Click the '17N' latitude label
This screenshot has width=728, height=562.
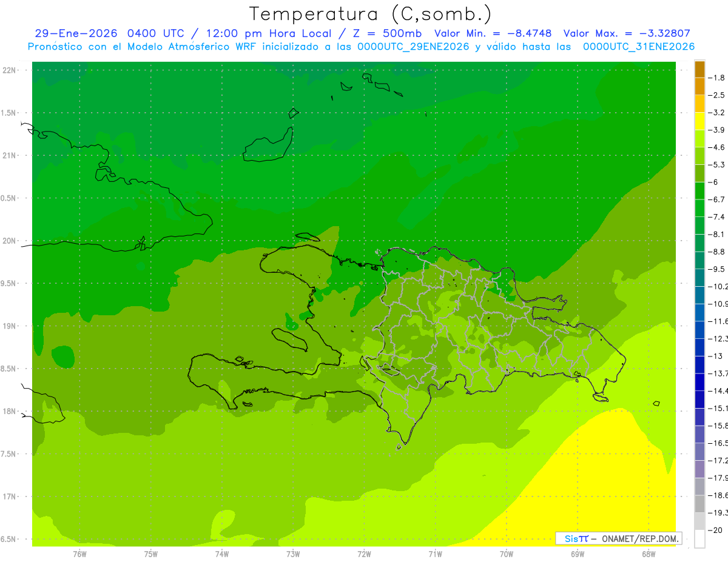[10, 497]
